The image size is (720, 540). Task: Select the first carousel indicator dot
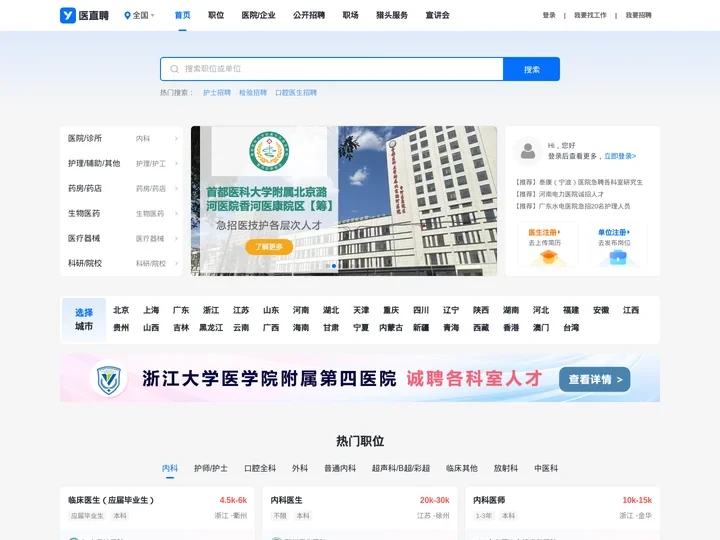pyautogui.click(x=327, y=266)
